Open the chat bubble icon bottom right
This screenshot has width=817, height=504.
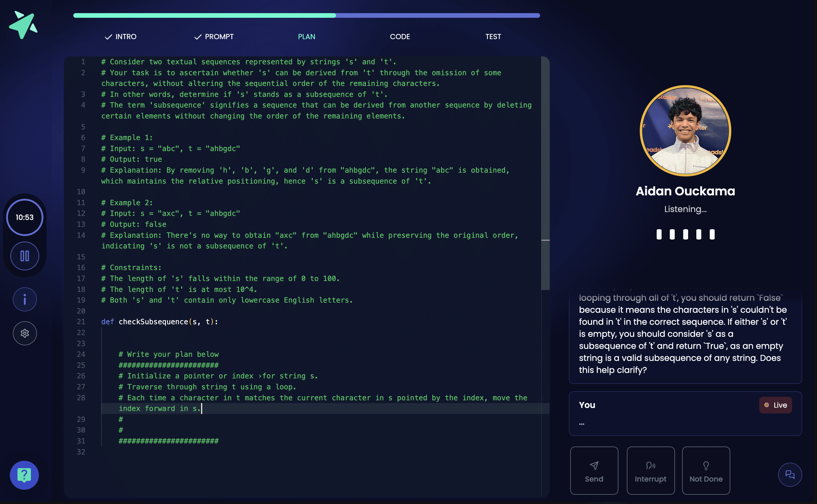790,474
